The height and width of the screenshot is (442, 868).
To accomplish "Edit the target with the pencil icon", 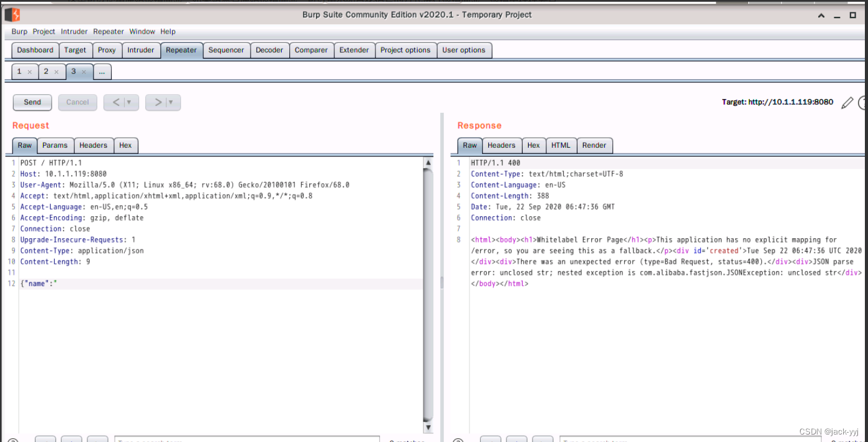I will (x=847, y=103).
